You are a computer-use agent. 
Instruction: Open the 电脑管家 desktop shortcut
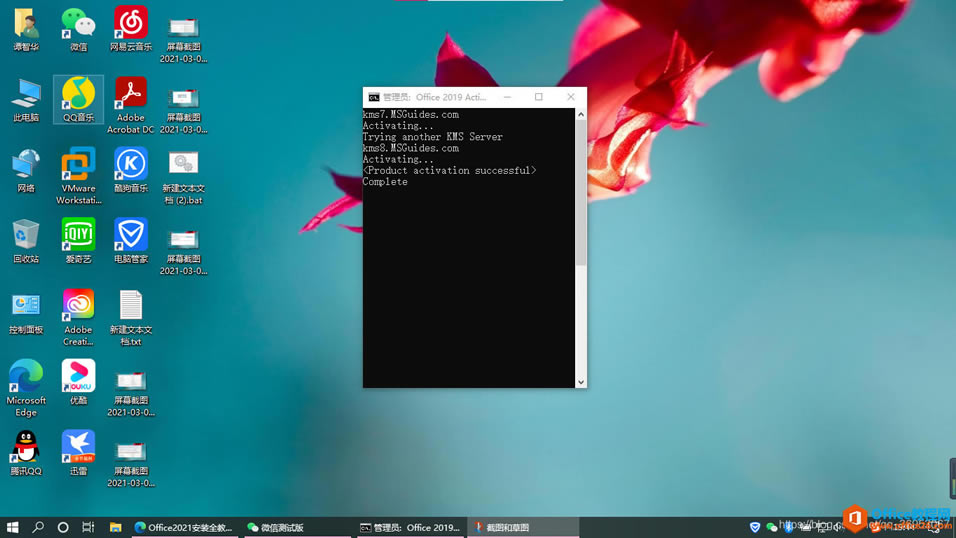click(x=130, y=241)
